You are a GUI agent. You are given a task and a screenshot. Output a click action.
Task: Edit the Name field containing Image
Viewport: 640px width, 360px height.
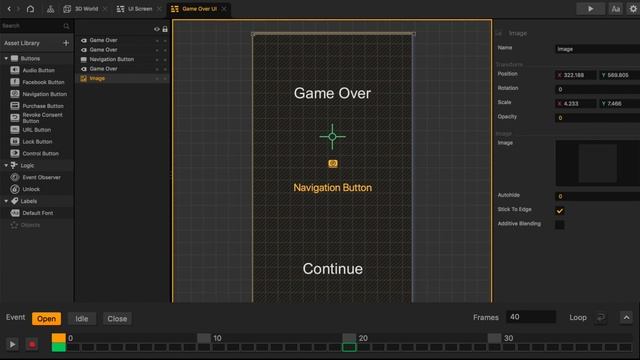(598, 49)
